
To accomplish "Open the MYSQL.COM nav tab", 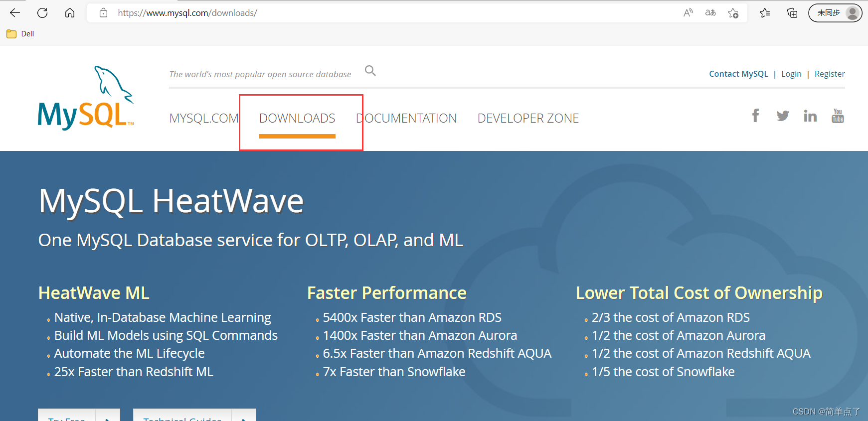I will coord(204,118).
